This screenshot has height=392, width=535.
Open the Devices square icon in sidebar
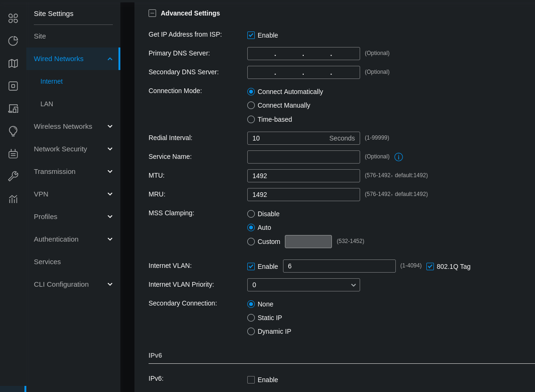click(13, 86)
